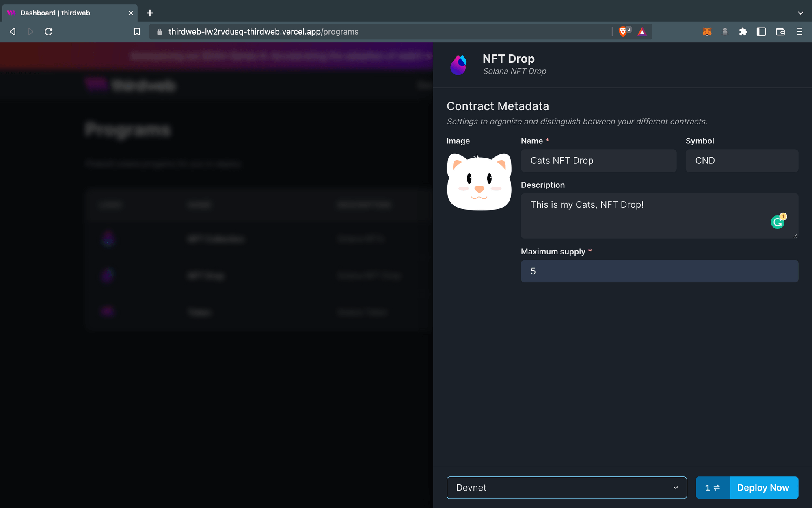Change the cat contract image
Viewport: 812px width, 508px height.
point(479,182)
